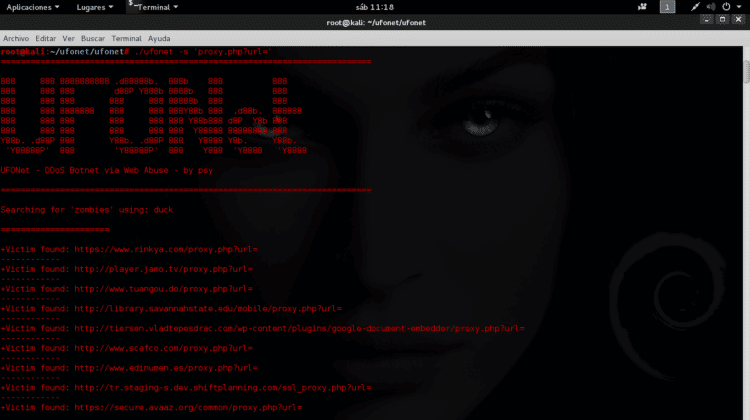This screenshot has width=750, height=420.
Task: Open the Archivo menu
Action: pyautogui.click(x=16, y=38)
